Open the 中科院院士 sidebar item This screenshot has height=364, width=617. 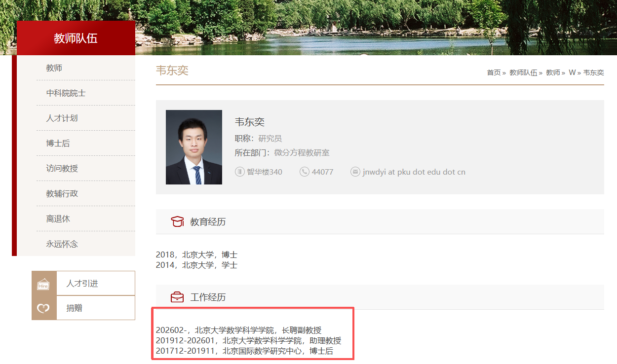[x=66, y=93]
